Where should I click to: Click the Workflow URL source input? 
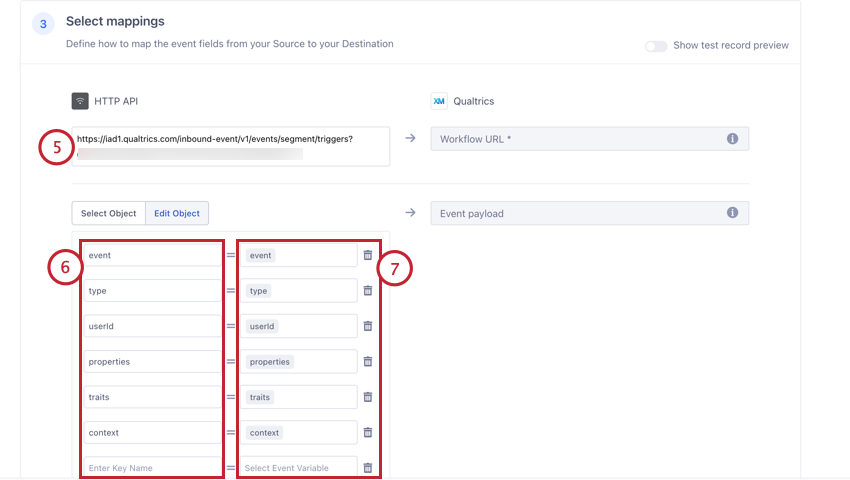230,146
